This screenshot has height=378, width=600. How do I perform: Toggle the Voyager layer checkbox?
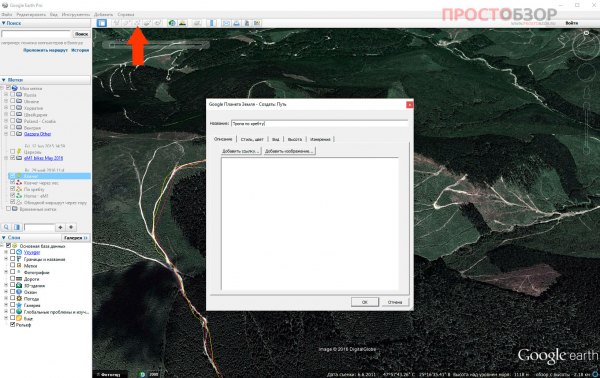click(13, 253)
